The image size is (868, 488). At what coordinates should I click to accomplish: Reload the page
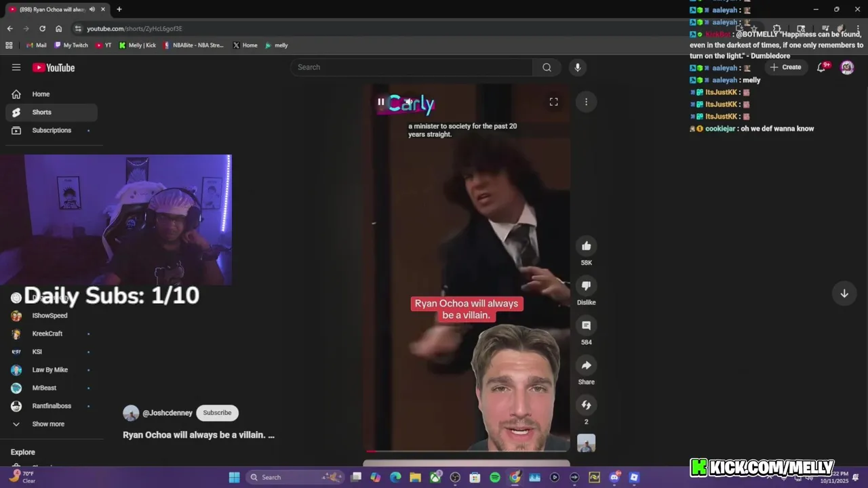(42, 28)
